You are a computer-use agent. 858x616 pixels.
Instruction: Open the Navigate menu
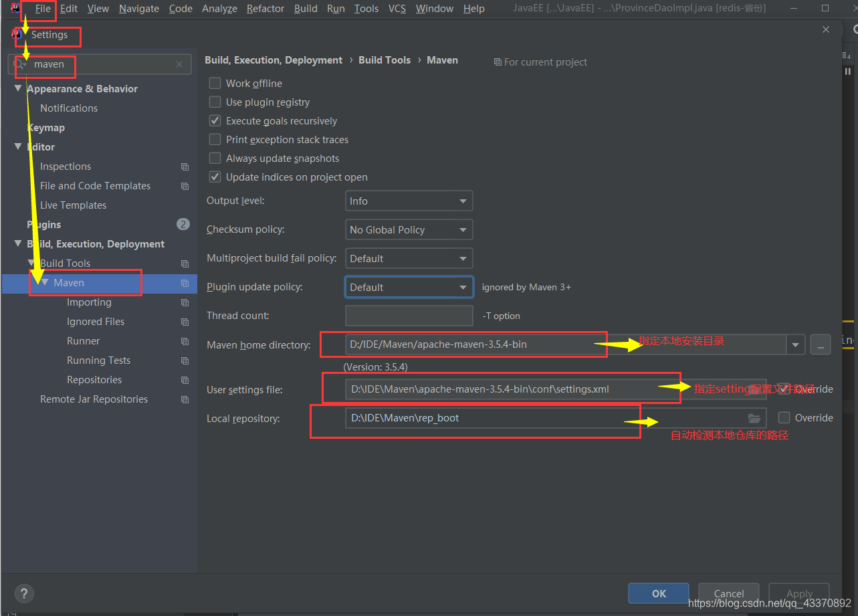139,9
